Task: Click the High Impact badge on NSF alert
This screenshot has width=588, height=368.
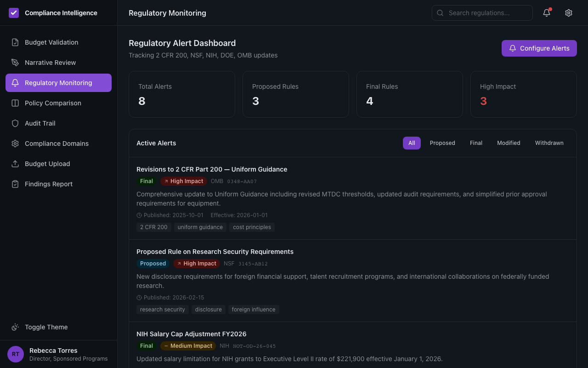Action: tap(197, 263)
